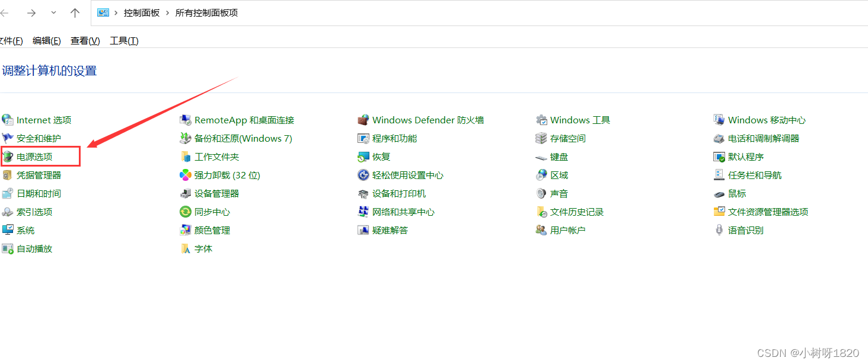
Task: Open the 疑难解答 icon
Action: pos(363,230)
